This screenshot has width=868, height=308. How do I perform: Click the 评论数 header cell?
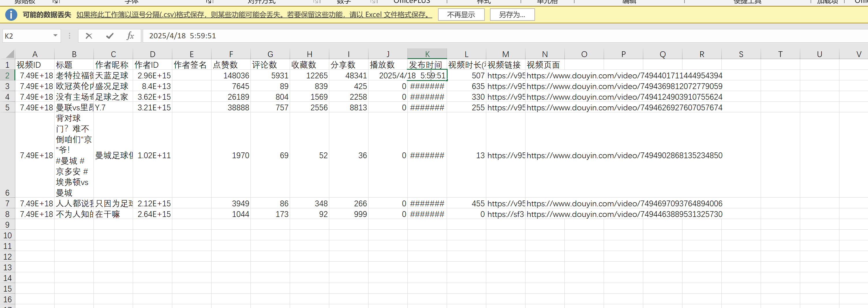[x=270, y=65]
